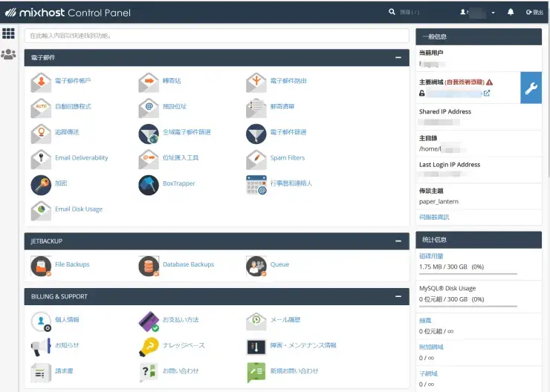Open the 伺服器資訊 server information link
550x392 pixels.
click(x=434, y=218)
